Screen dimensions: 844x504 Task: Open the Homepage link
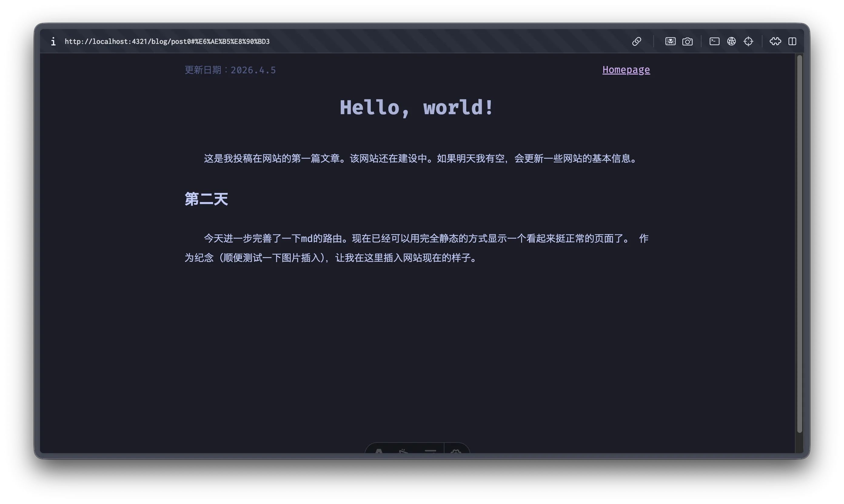pos(626,70)
